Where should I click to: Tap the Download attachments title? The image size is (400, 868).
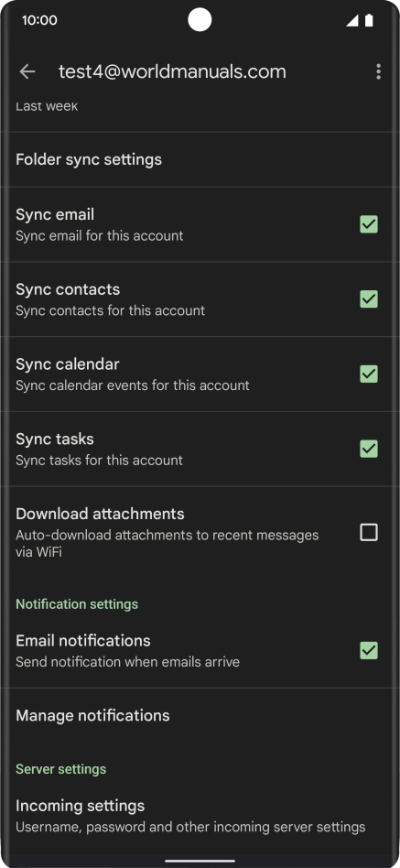(x=100, y=514)
